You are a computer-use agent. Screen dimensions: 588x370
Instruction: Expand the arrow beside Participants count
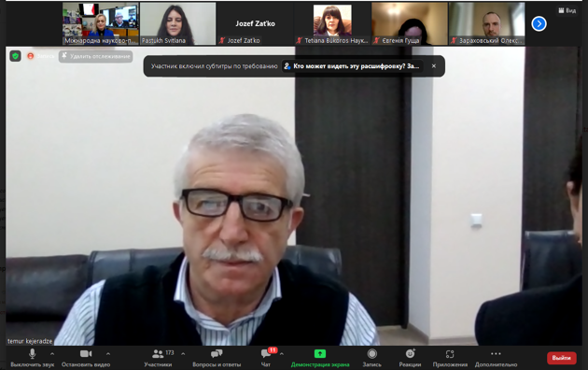pos(183,354)
